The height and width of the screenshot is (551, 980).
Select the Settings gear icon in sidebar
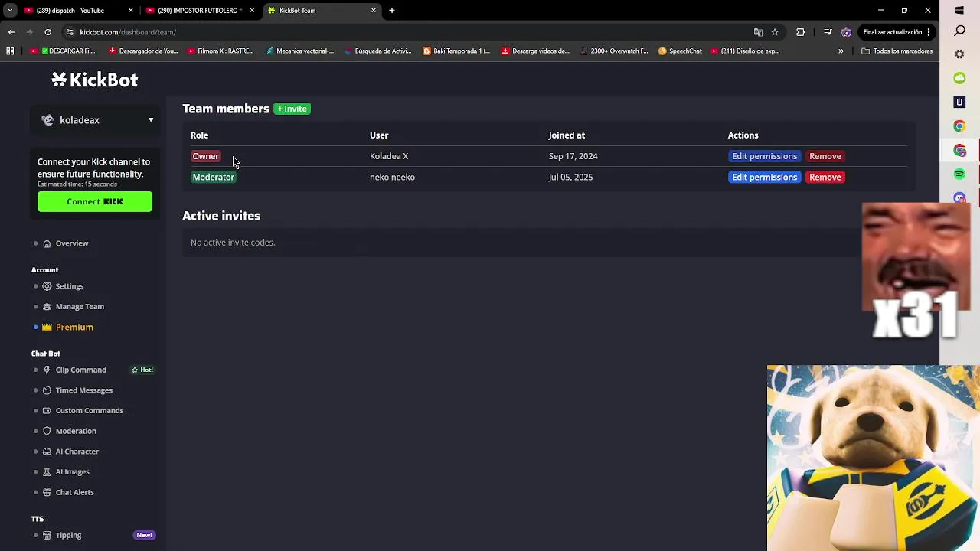(47, 286)
